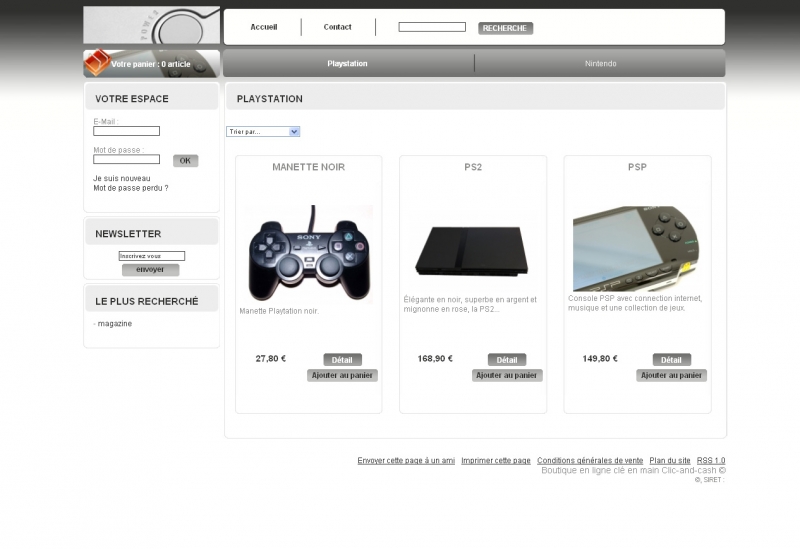
Task: Click the RECHERCHE button
Action: tap(505, 28)
